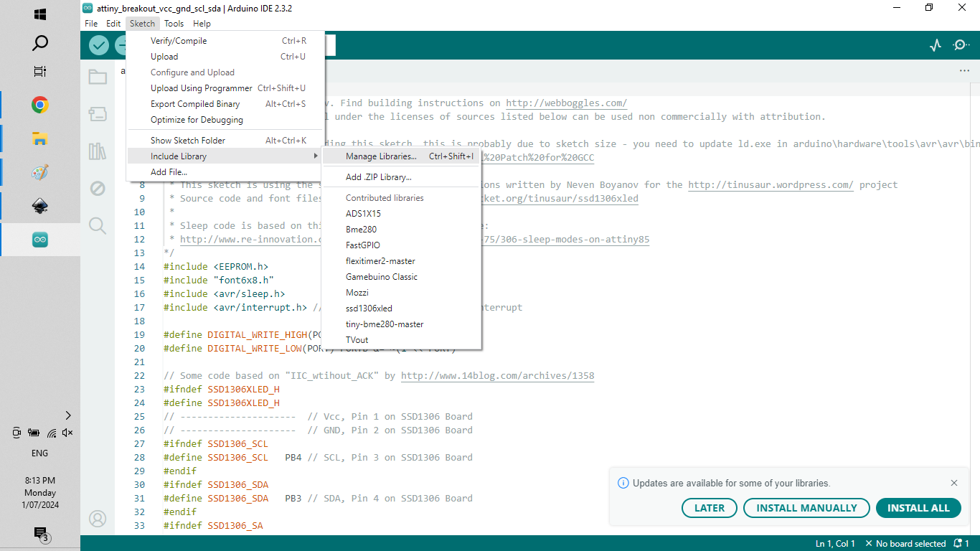This screenshot has width=980, height=551.
Task: Choose Upload Using Programmer
Action: pyautogui.click(x=225, y=88)
